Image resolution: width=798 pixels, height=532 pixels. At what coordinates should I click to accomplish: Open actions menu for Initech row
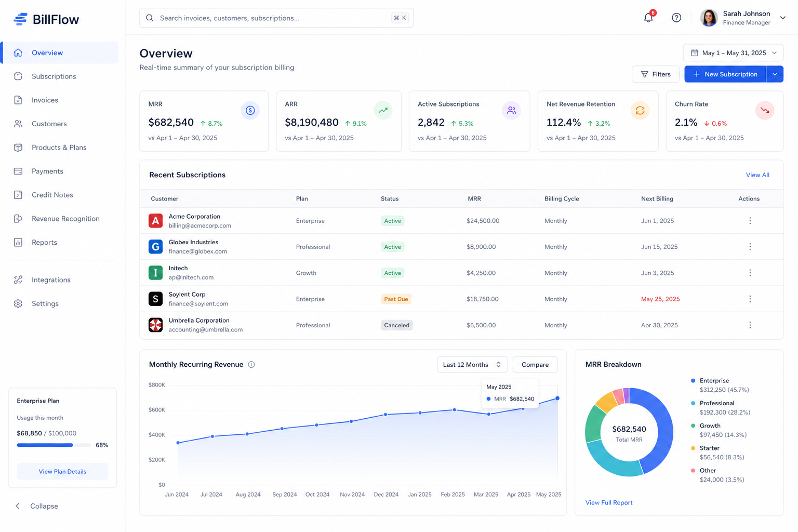pos(750,273)
